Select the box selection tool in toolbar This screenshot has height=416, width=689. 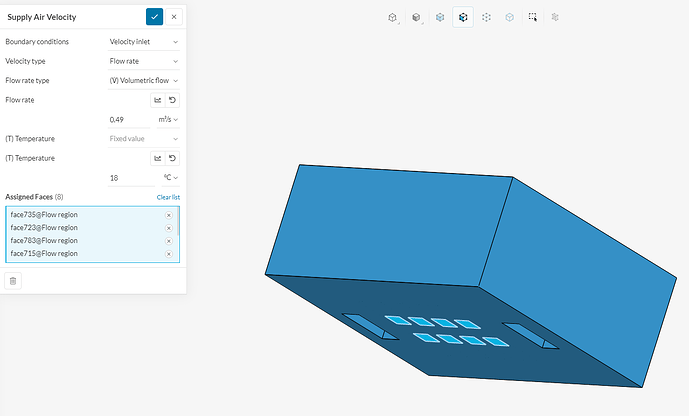pyautogui.click(x=533, y=17)
